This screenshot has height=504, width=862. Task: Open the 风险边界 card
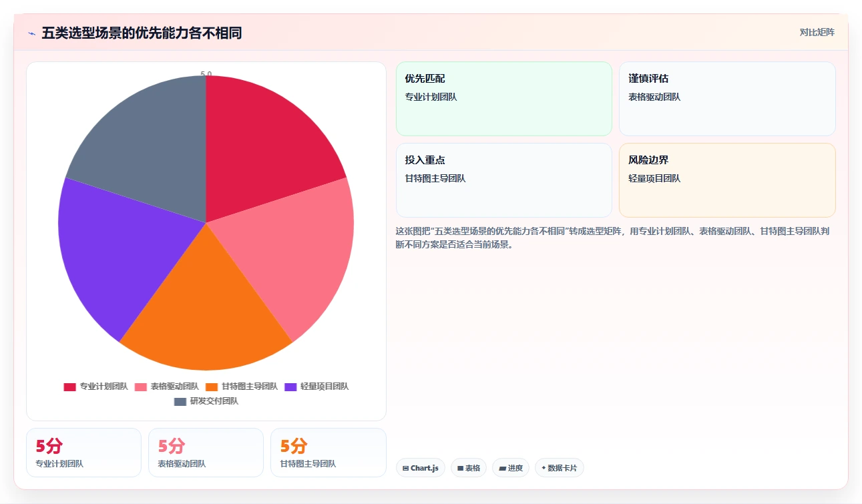coord(727,180)
